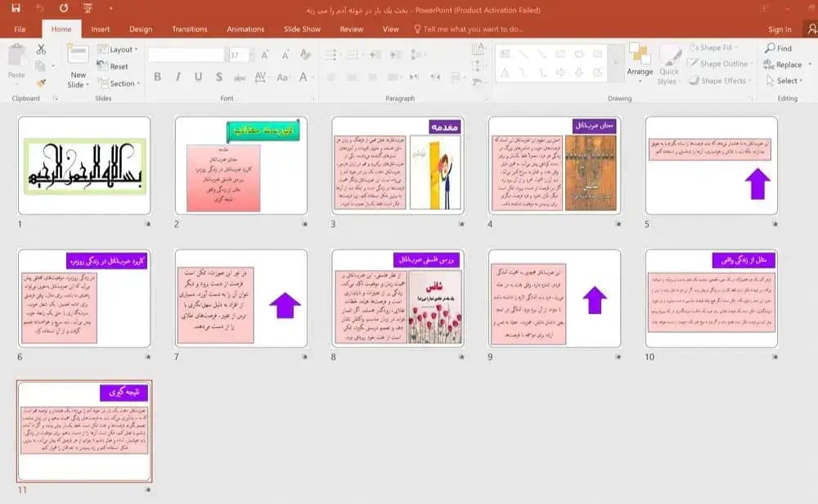
Task: Open the Clipboard dialog launcher
Action: pos(56,98)
